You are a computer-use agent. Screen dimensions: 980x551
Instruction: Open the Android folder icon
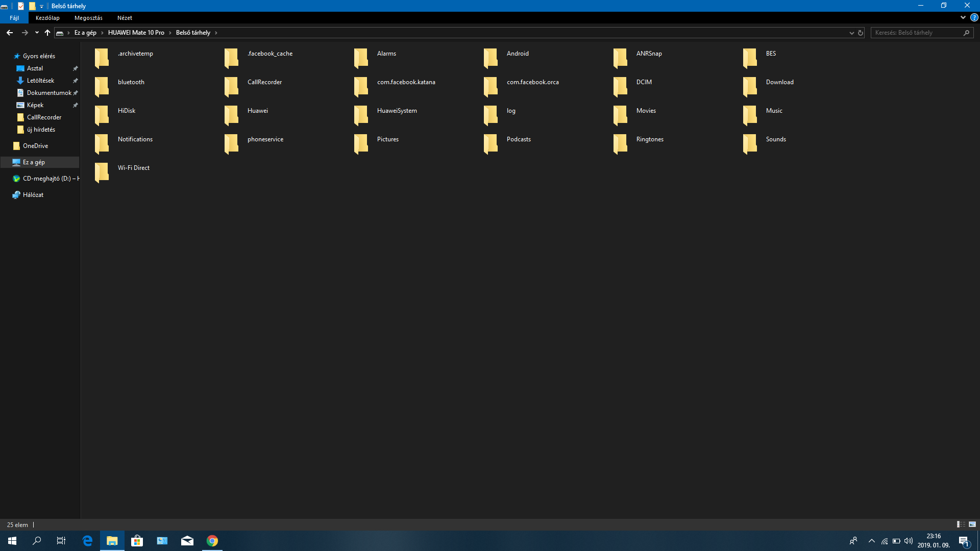491,58
